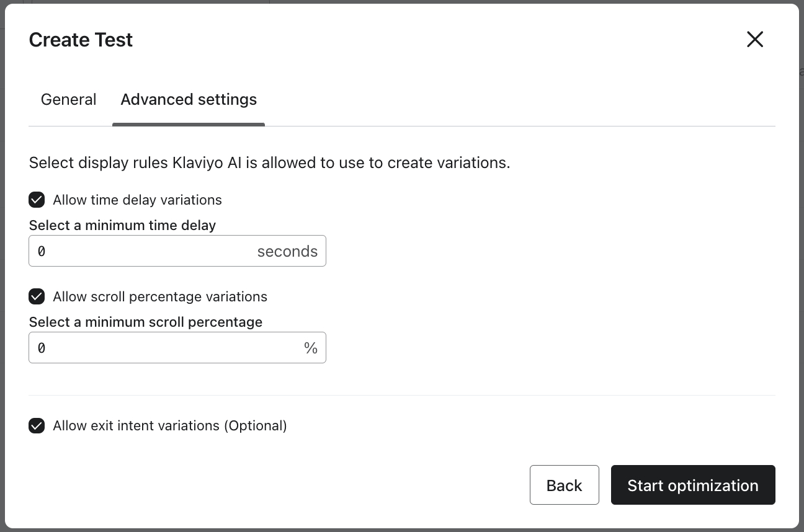Click the Create Test dialog title
The image size is (804, 532).
[x=80, y=39]
